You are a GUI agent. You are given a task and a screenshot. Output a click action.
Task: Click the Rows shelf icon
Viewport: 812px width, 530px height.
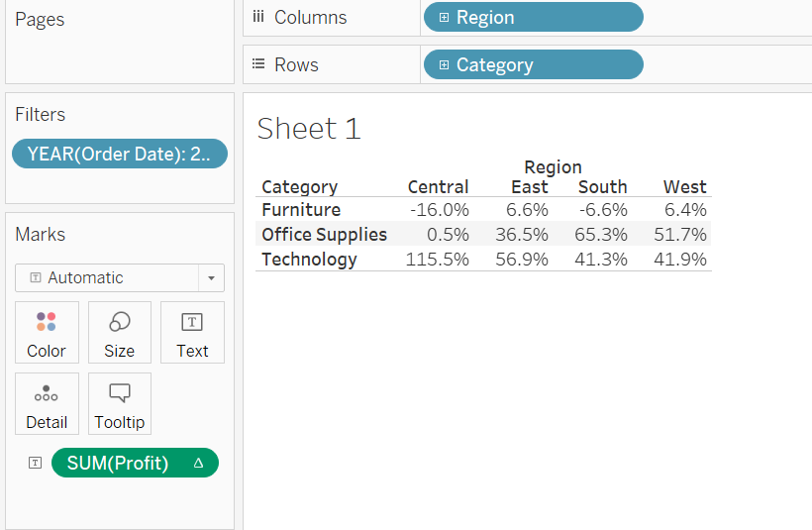tap(258, 64)
